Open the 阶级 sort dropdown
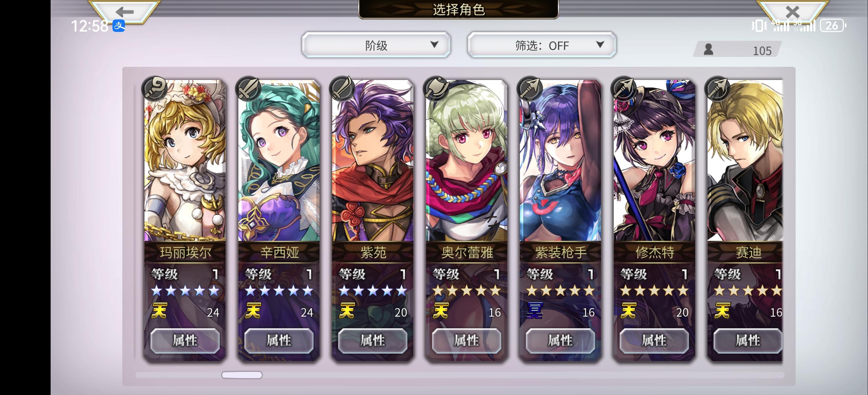The width and height of the screenshot is (868, 395). click(376, 45)
